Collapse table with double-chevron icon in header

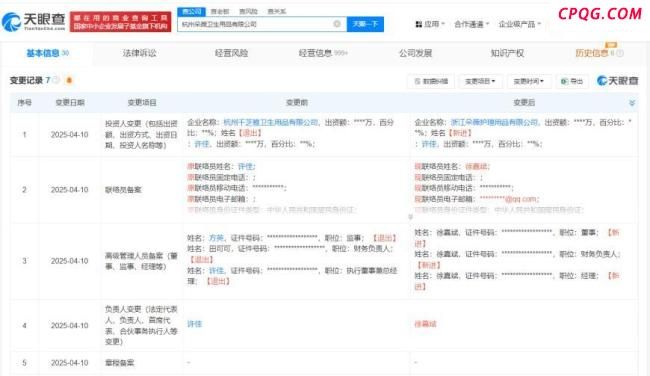click(632, 102)
